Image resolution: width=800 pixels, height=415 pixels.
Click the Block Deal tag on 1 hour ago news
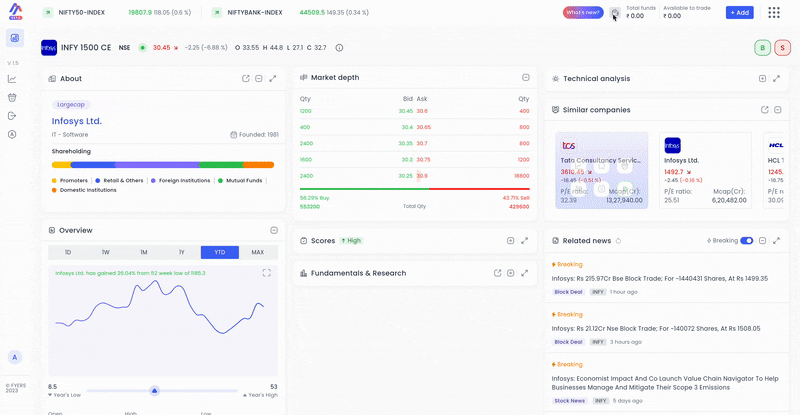point(568,292)
